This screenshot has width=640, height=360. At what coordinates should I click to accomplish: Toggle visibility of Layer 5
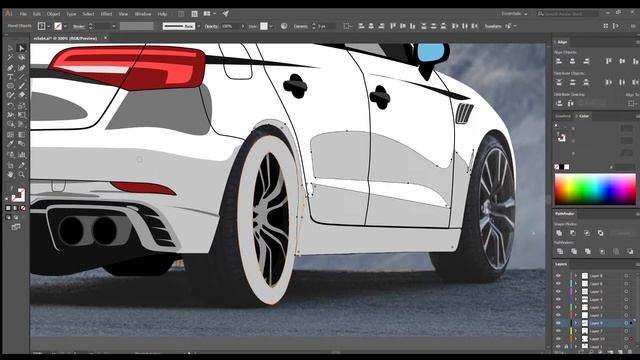[558, 292]
